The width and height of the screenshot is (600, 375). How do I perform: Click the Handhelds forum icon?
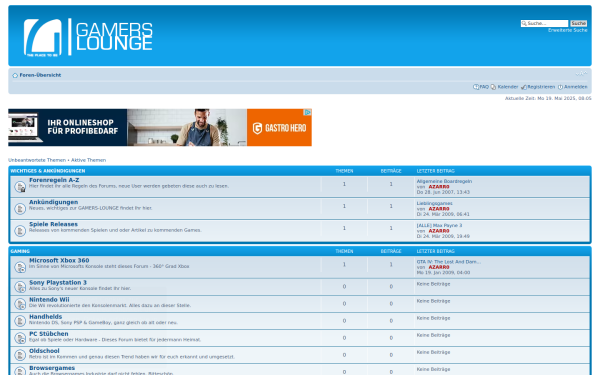point(20,321)
